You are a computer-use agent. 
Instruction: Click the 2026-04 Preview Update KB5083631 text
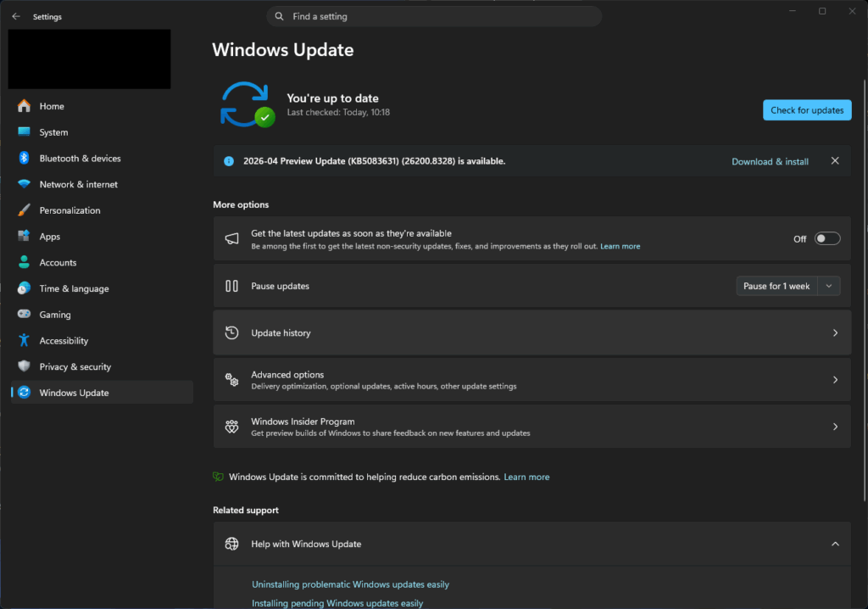pos(374,161)
